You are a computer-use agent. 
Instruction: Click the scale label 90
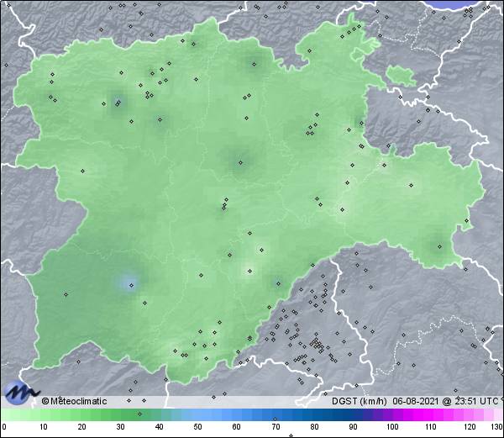click(x=353, y=427)
